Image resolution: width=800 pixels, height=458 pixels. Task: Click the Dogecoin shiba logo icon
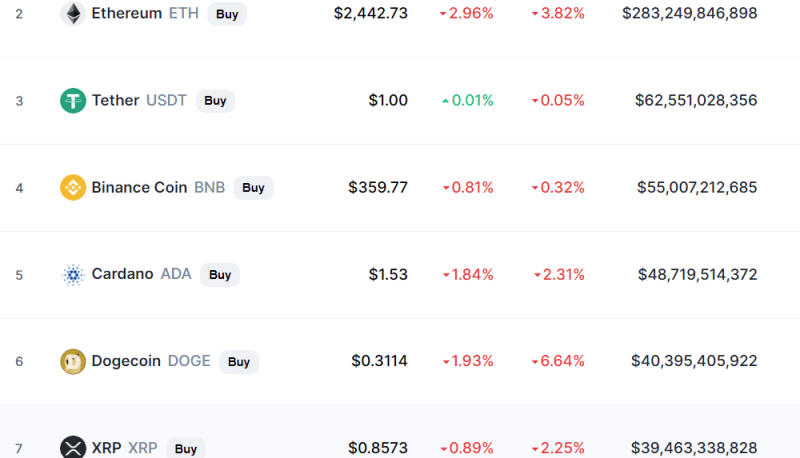pyautogui.click(x=73, y=361)
